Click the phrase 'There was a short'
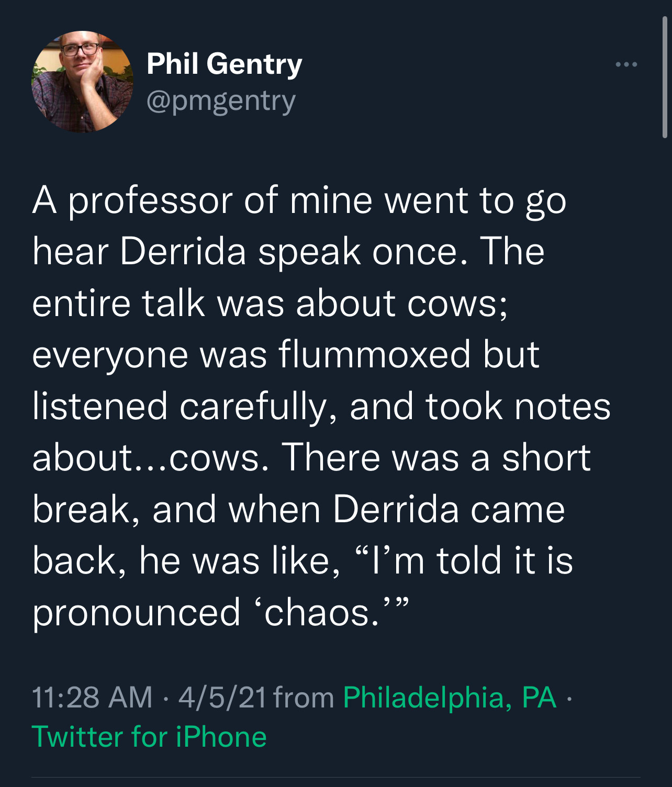This screenshot has width=672, height=787. [436, 458]
